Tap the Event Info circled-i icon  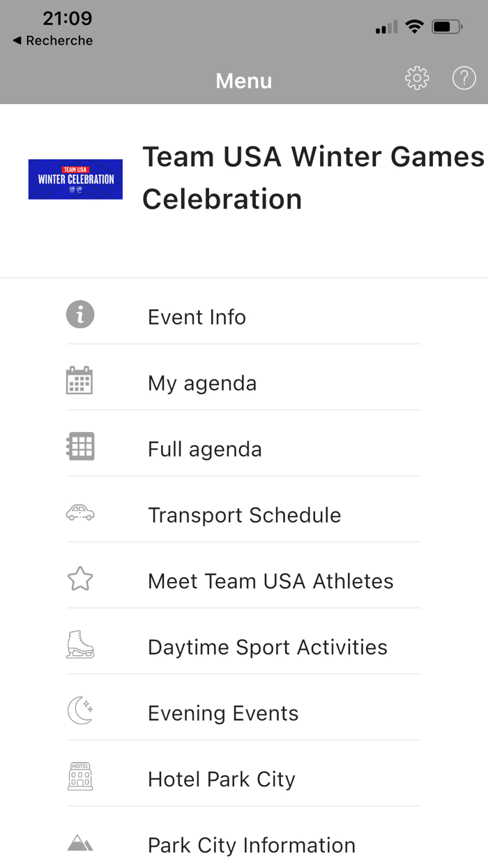(79, 315)
